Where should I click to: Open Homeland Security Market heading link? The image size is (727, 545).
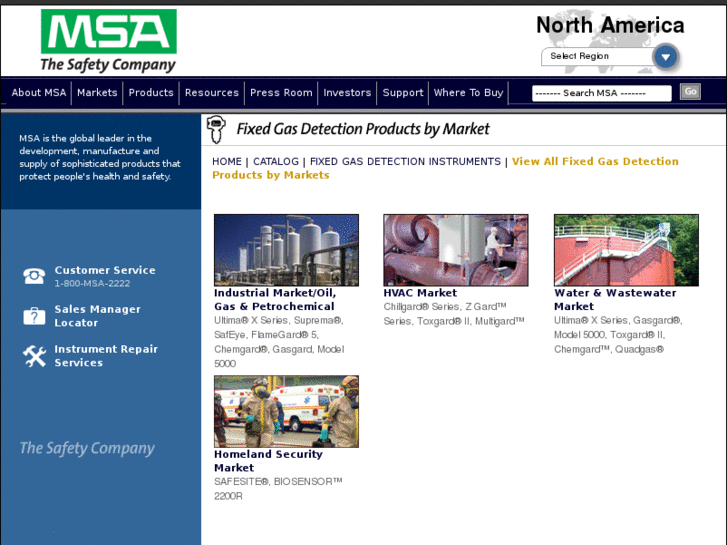pyautogui.click(x=268, y=461)
